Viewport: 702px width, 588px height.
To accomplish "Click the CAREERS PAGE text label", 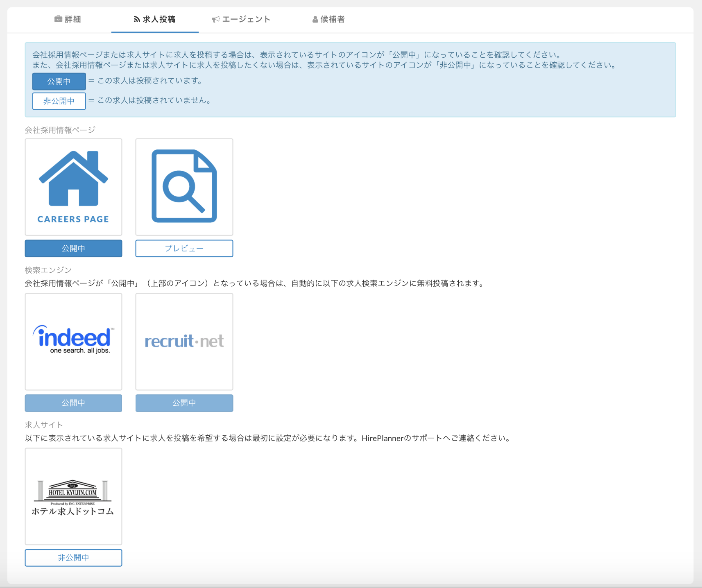I will [x=73, y=219].
